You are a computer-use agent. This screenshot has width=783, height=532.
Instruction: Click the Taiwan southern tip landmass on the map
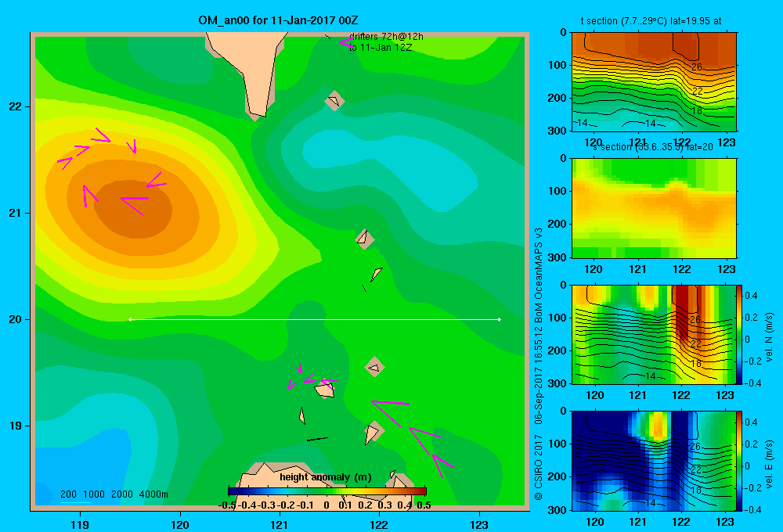point(251,70)
